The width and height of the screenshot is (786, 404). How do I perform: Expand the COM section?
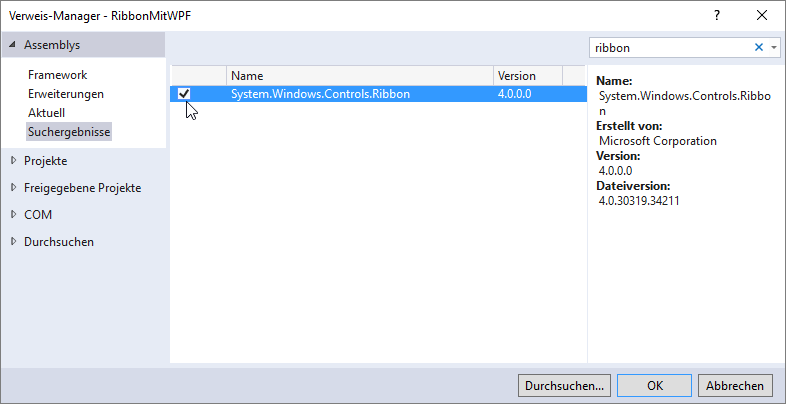(13, 214)
